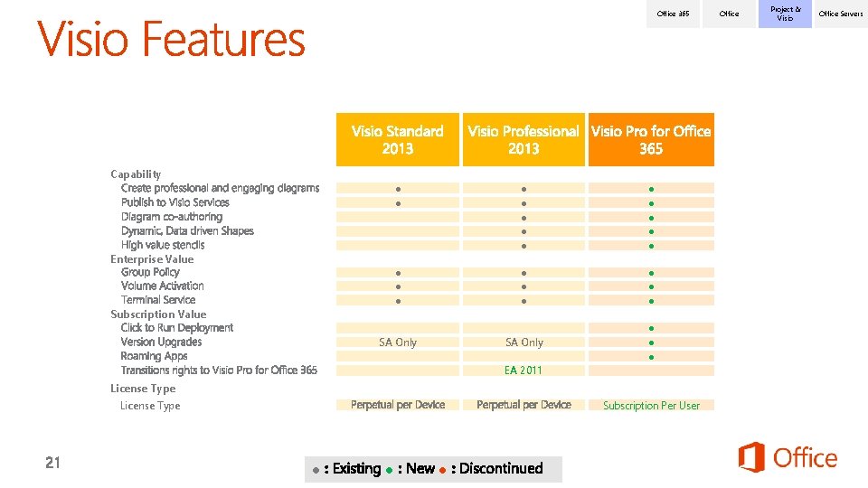
Task: Select 'Group Policy' row label
Action: click(150, 272)
